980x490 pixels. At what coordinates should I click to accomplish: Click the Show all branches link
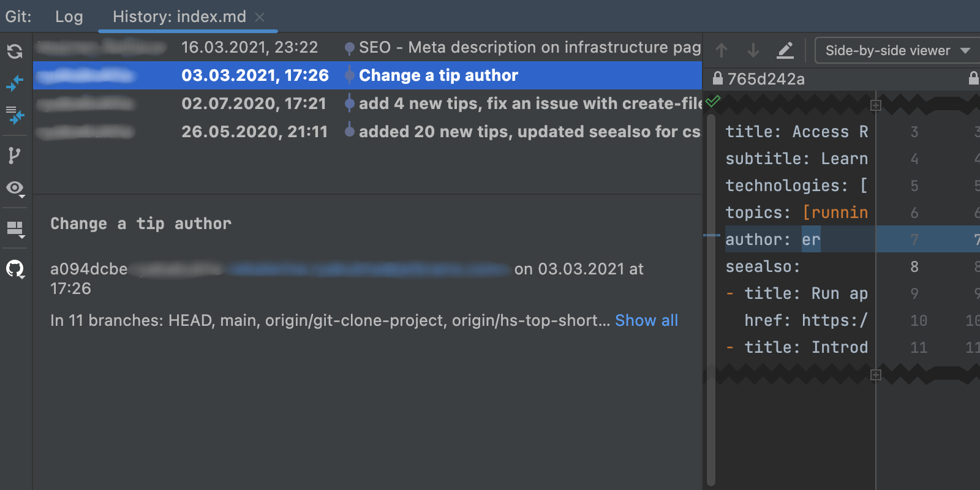(646, 320)
